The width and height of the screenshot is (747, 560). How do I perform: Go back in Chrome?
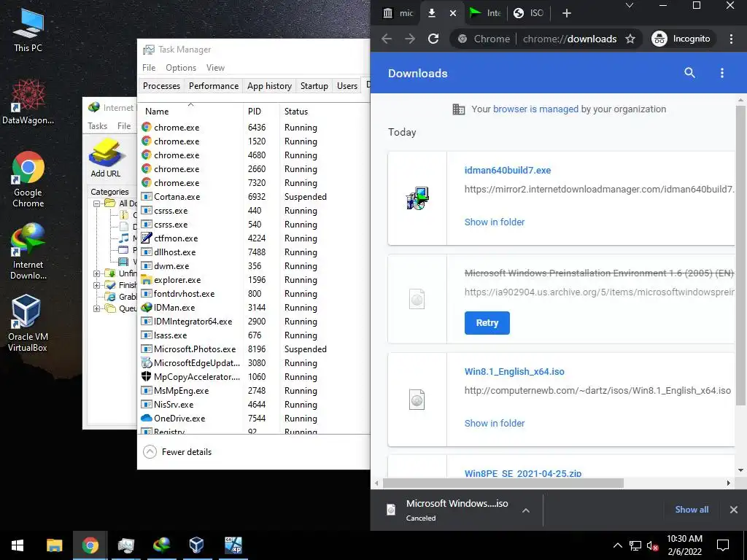387,39
